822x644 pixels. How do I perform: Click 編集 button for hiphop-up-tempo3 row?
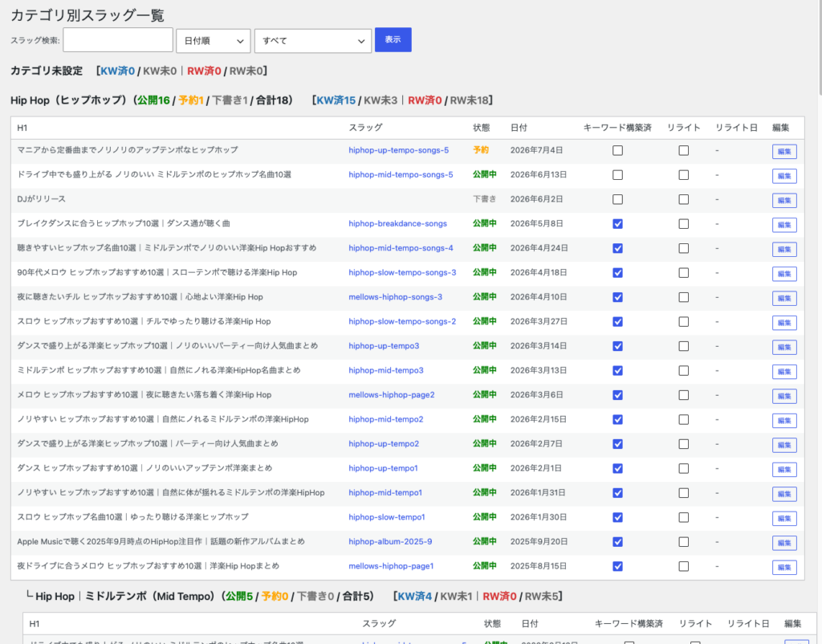784,347
